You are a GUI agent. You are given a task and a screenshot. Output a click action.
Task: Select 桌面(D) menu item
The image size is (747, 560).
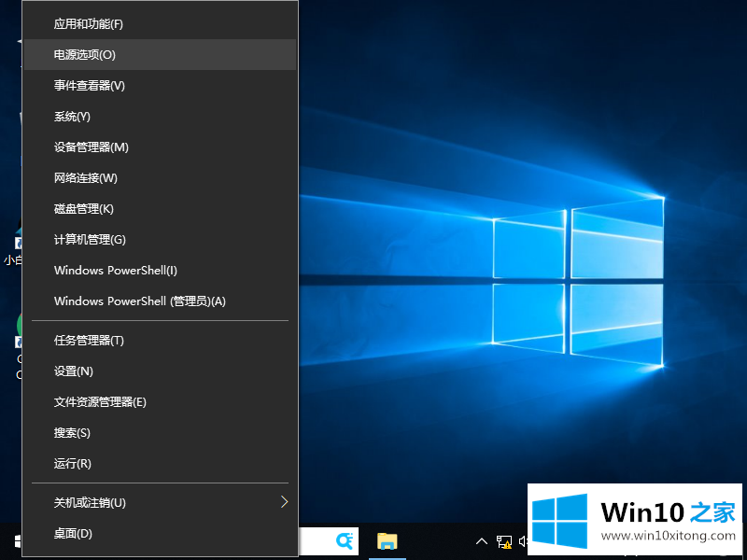(160, 533)
